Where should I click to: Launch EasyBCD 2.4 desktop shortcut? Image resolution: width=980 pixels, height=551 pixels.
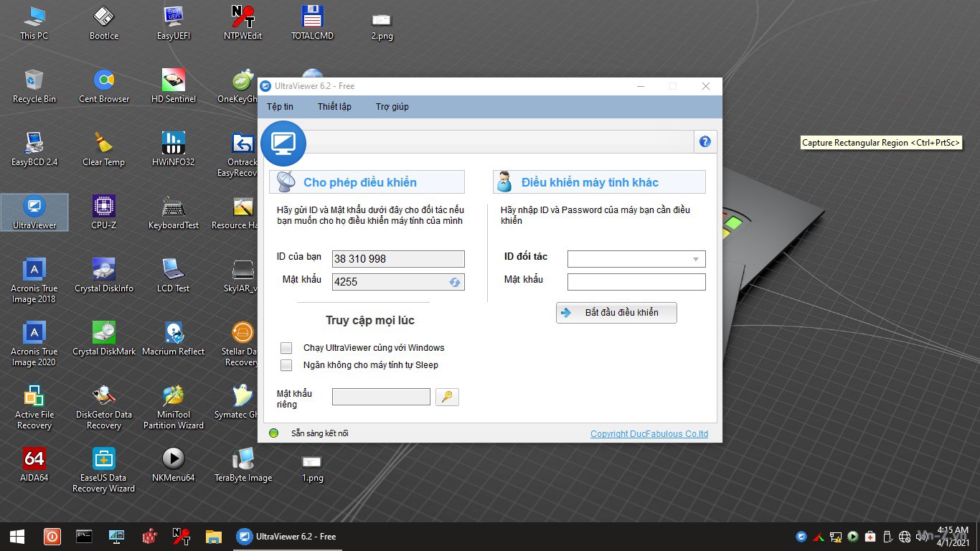[34, 149]
